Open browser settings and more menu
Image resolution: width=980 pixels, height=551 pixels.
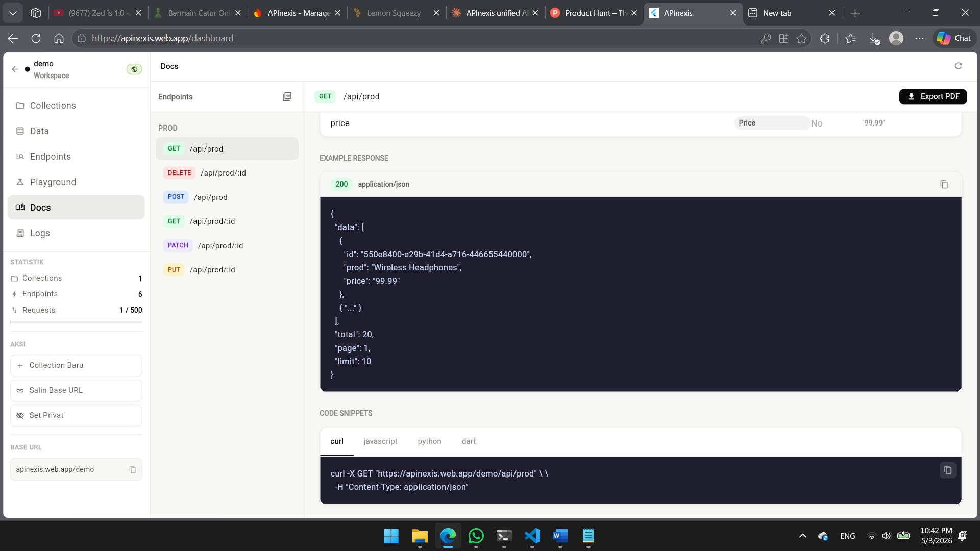coord(919,38)
